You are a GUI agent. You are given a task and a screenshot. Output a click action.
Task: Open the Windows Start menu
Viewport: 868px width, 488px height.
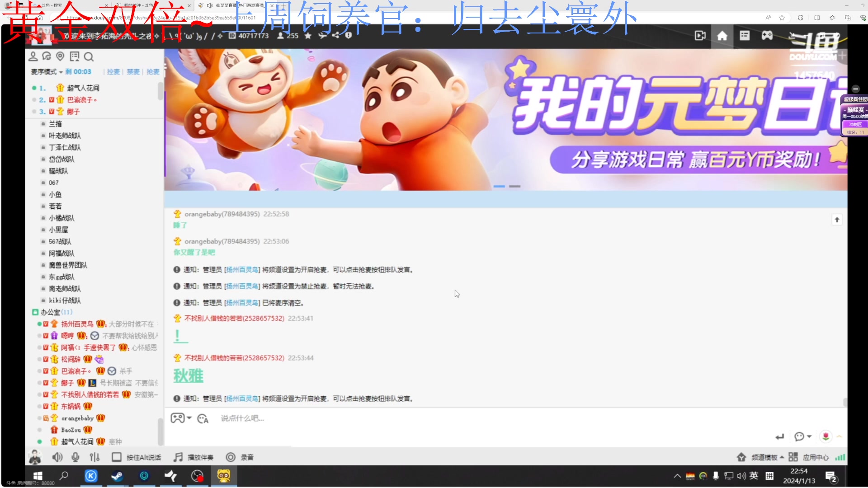click(x=38, y=476)
